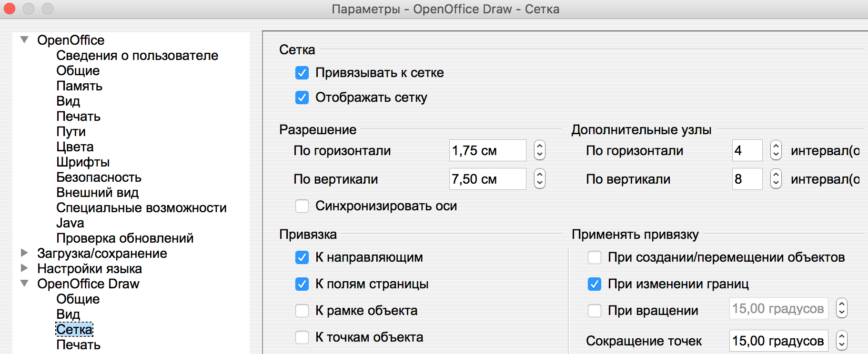This screenshot has height=354, width=868.
Task: Click vertical subdivision field with value 8
Action: 747,179
